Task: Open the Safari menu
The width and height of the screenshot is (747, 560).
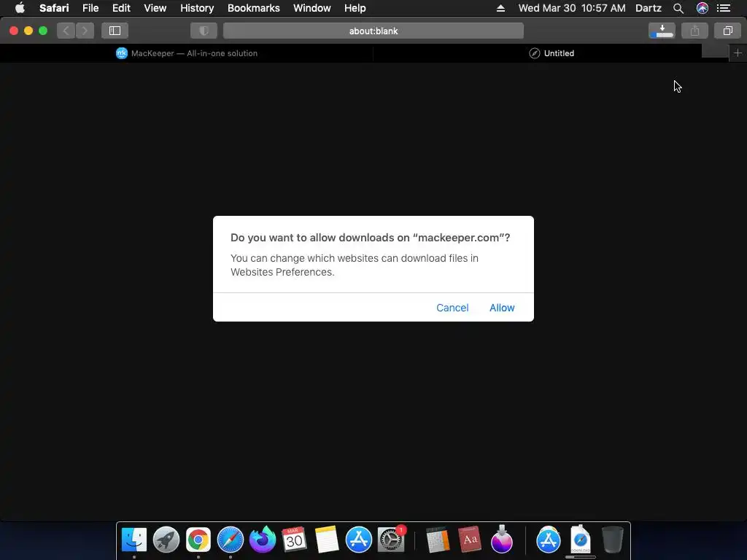Action: pos(54,8)
